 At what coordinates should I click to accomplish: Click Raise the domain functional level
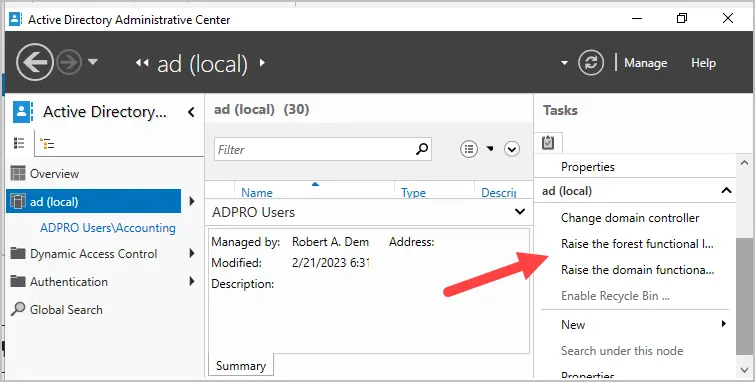tap(638, 270)
